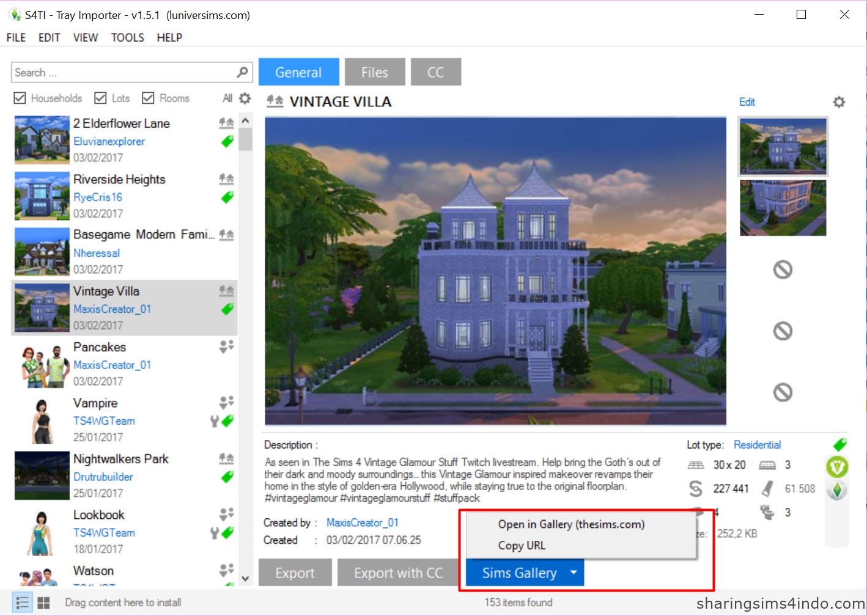The width and height of the screenshot is (867, 616).
Task: Click the green circular pack icon on right
Action: pyautogui.click(x=837, y=468)
